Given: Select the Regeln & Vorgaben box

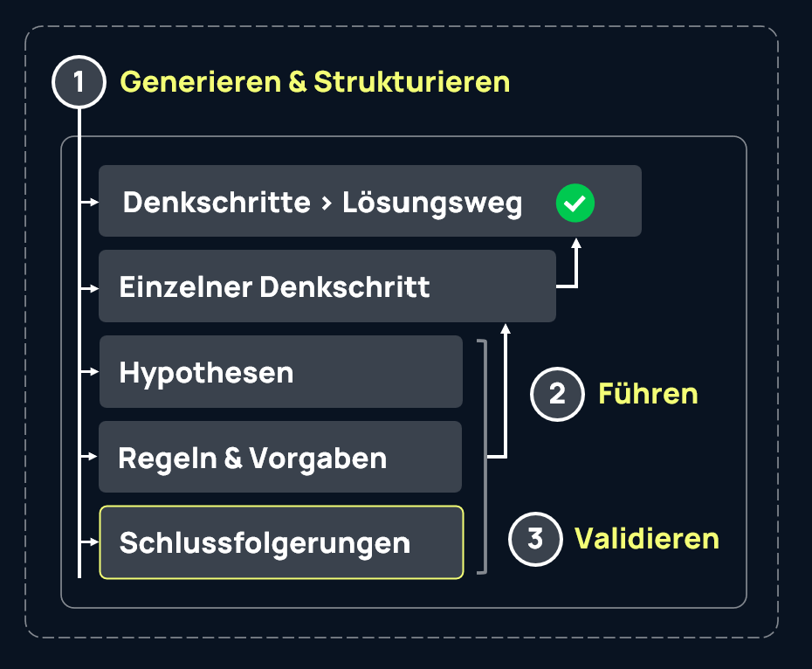Looking at the screenshot, I should coord(280,457).
